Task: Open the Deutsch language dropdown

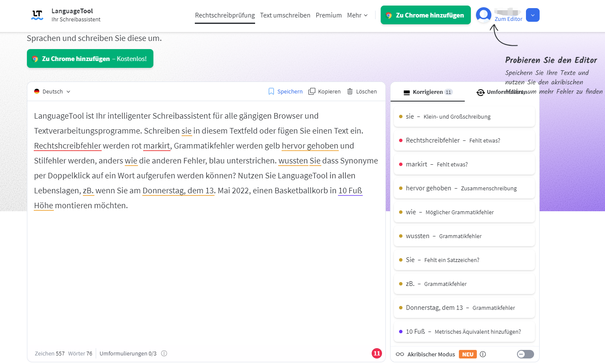Action: pos(52,91)
